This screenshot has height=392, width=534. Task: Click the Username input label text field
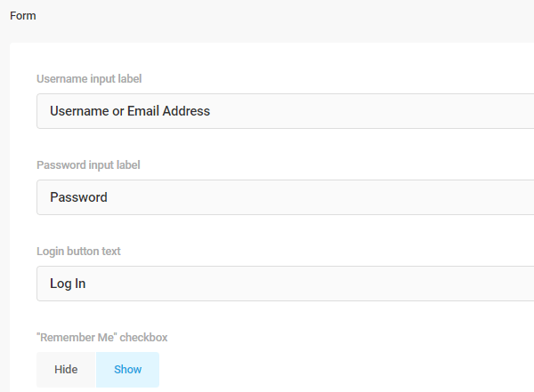click(x=285, y=111)
